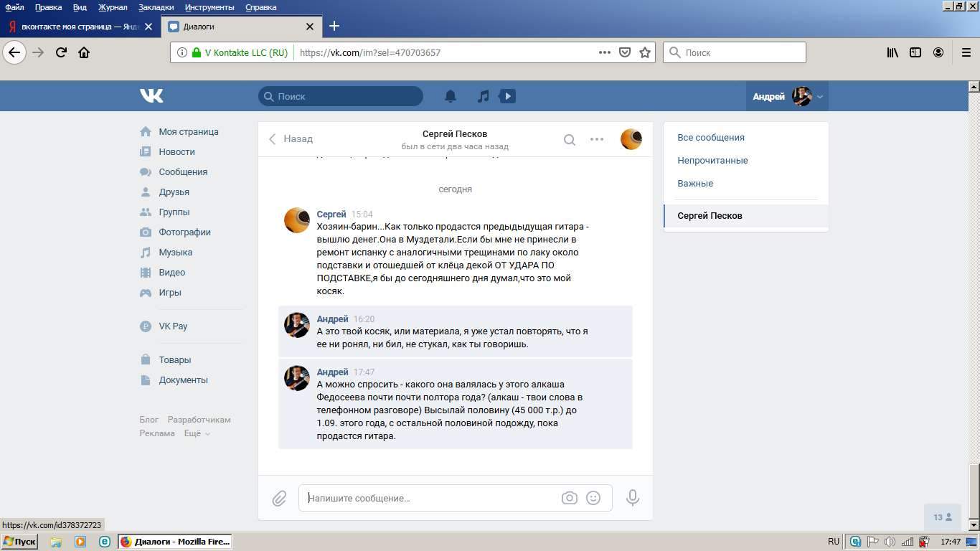980x551 pixels.
Task: Open Сообщения in the sidebar
Action: click(x=183, y=172)
